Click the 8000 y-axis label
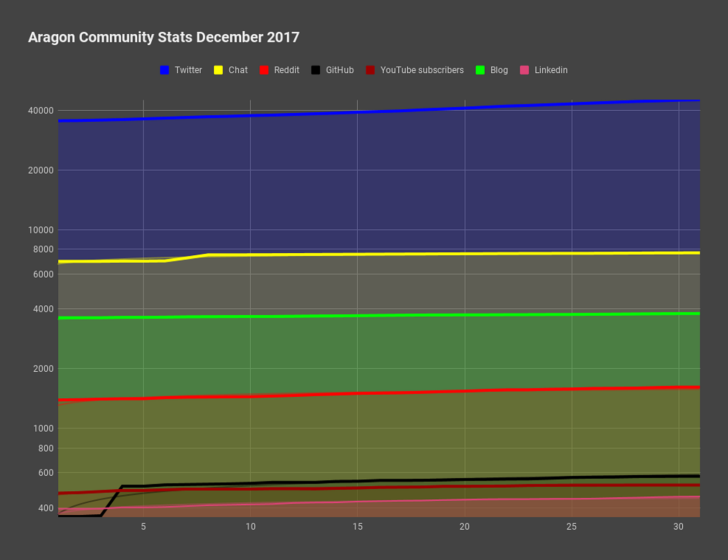728x560 pixels. click(x=43, y=250)
